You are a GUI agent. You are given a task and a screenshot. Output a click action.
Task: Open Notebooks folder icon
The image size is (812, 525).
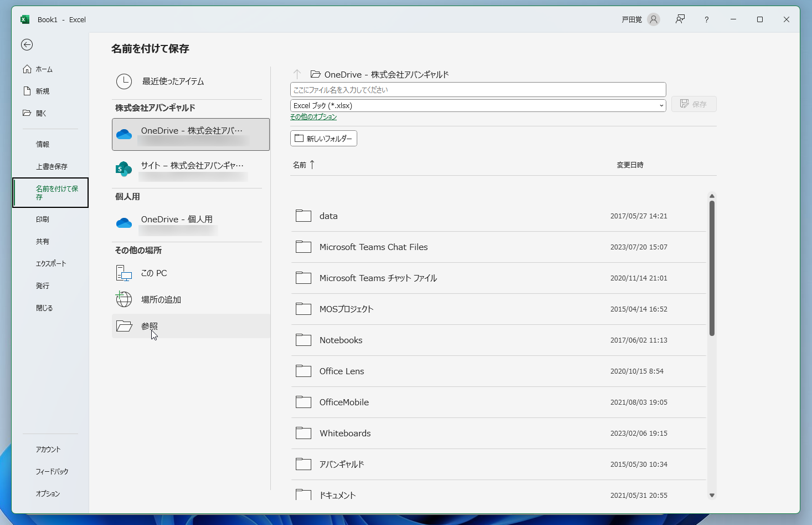(304, 340)
